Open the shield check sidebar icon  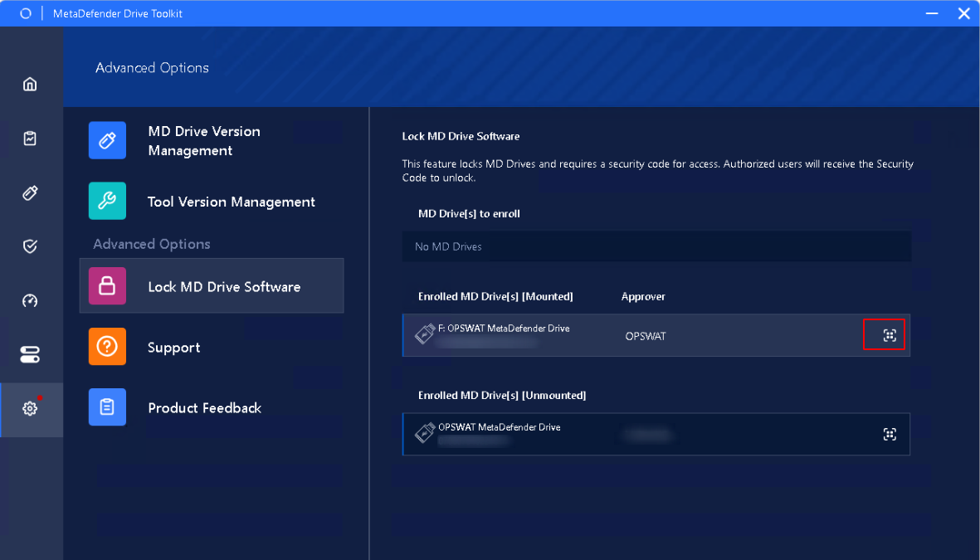[30, 246]
